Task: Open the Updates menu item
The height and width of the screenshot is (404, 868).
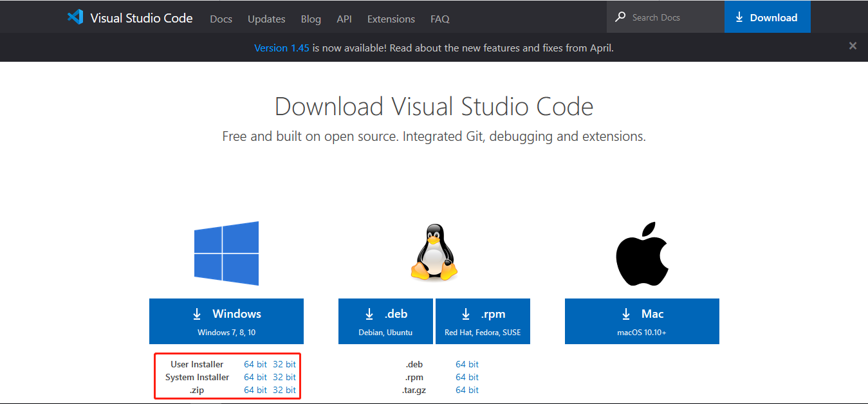Action: click(x=266, y=19)
